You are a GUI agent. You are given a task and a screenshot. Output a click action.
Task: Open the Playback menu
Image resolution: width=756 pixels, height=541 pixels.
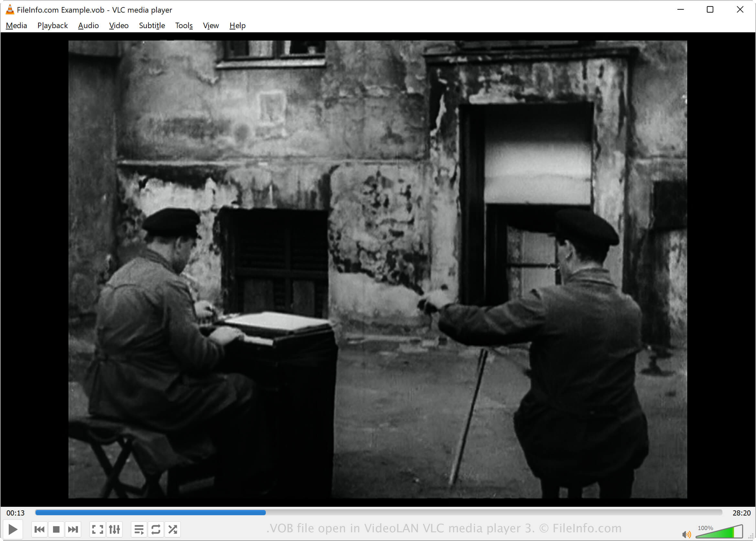[53, 25]
